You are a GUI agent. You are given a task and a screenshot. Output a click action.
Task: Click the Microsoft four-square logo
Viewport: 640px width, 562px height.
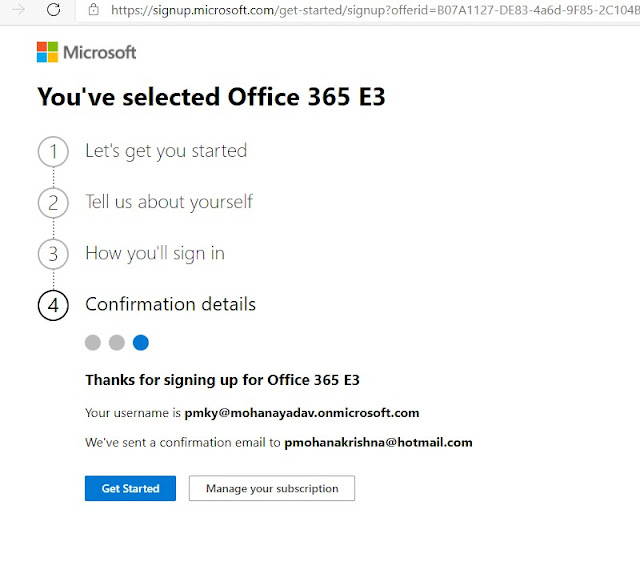[47, 52]
